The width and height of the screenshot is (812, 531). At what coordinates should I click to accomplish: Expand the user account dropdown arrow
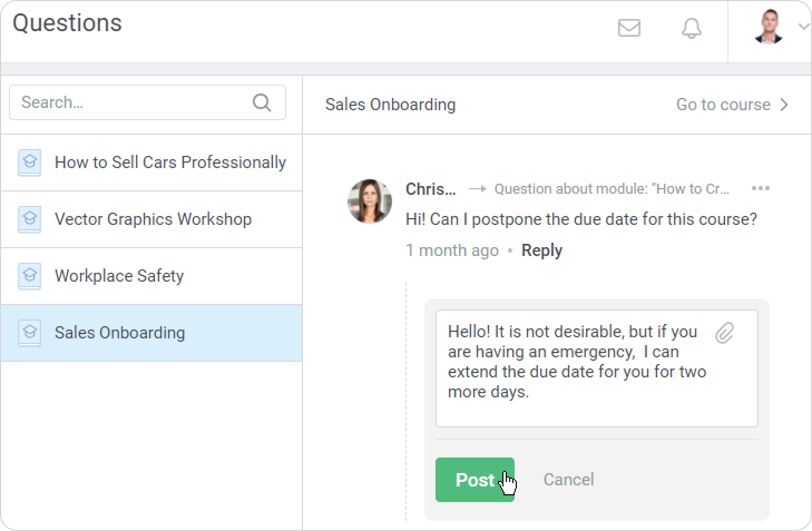tap(803, 26)
